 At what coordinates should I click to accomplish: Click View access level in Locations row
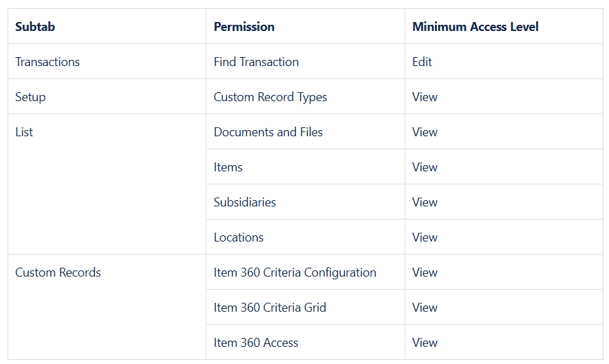coord(425,237)
